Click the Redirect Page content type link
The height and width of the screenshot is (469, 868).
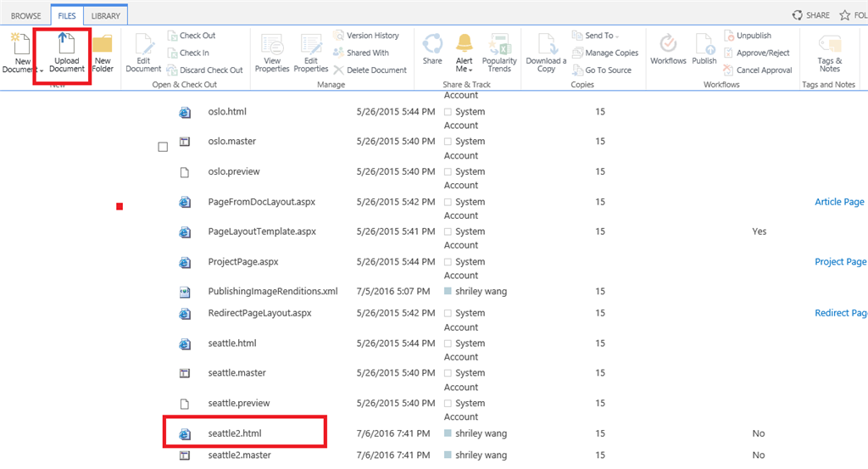click(841, 313)
